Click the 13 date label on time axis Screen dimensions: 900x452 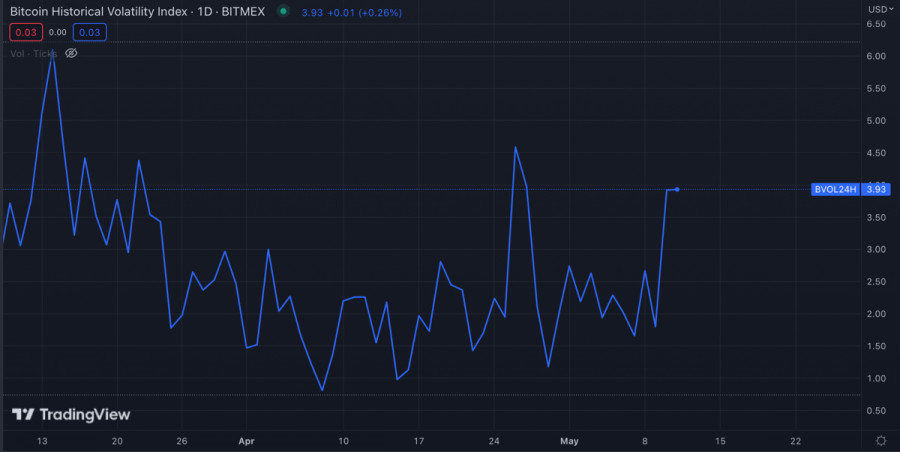tap(42, 440)
